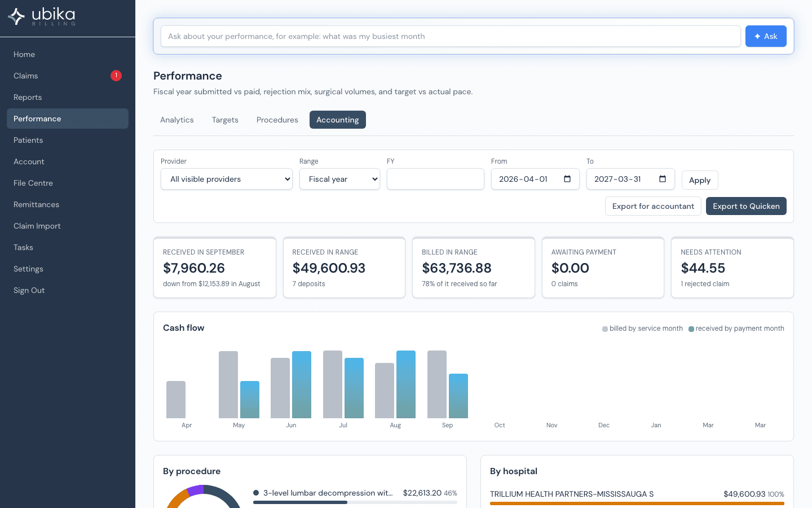Open Reports in the sidebar
The width and height of the screenshot is (812, 508).
pos(68,97)
